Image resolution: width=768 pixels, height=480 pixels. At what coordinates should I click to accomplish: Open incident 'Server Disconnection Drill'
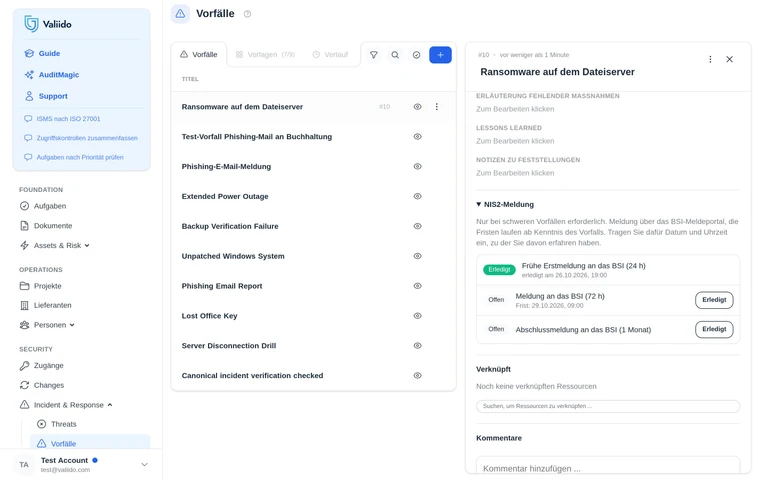[229, 346]
